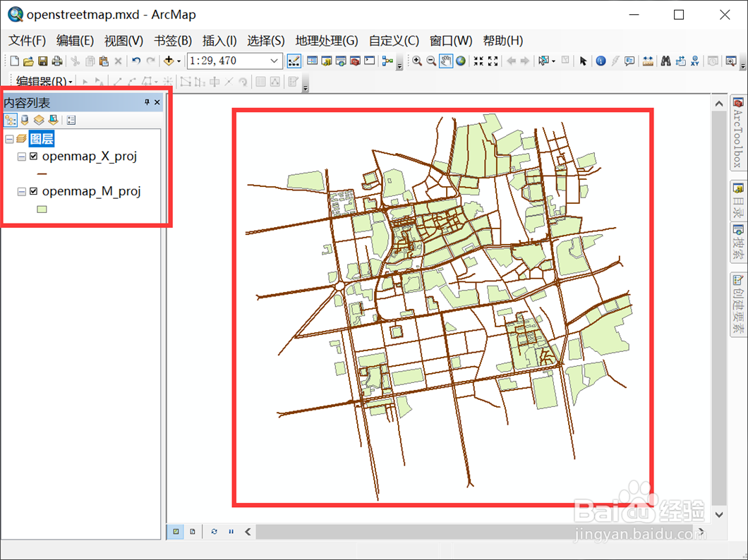Open Table of Contents options menu
The image size is (748, 560).
(71, 120)
